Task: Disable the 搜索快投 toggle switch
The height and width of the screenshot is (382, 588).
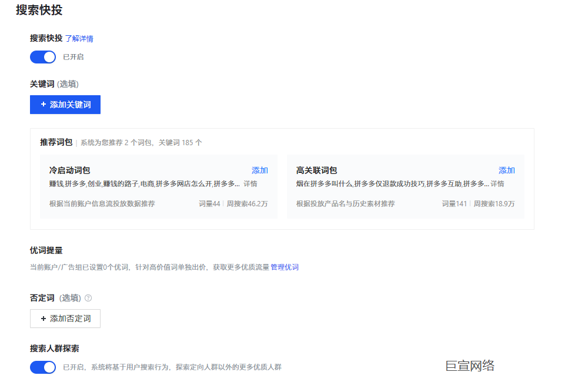Action: [42, 56]
